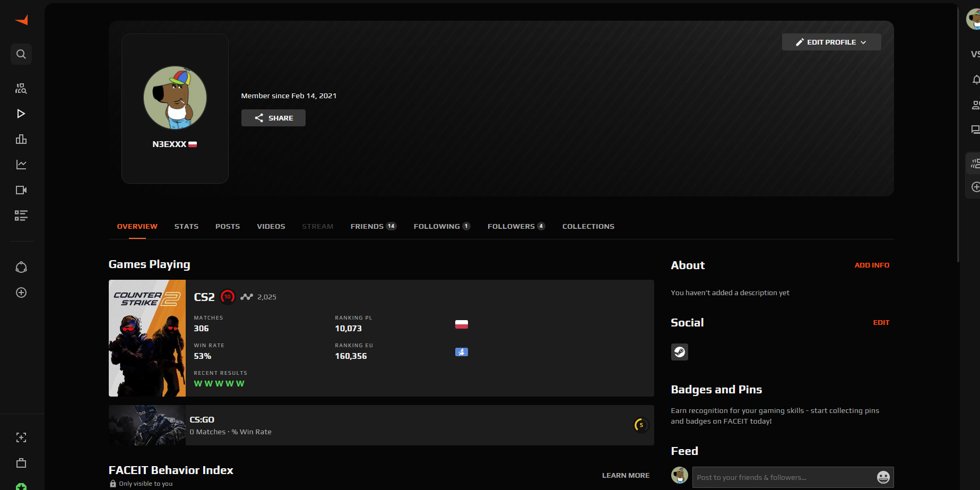The width and height of the screenshot is (980, 490).
Task: Click the CS:GO level 5 skill badge
Action: (x=641, y=425)
